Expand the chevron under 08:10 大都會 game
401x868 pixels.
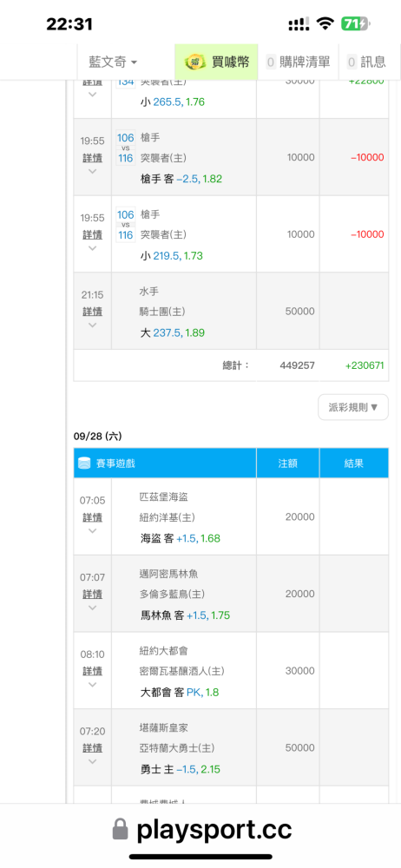click(x=93, y=684)
